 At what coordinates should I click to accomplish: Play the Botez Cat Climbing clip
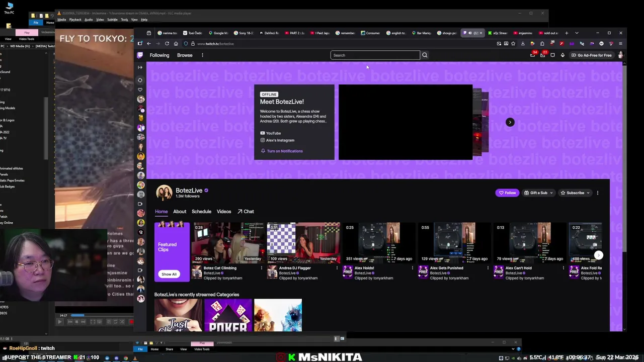pyautogui.click(x=228, y=242)
